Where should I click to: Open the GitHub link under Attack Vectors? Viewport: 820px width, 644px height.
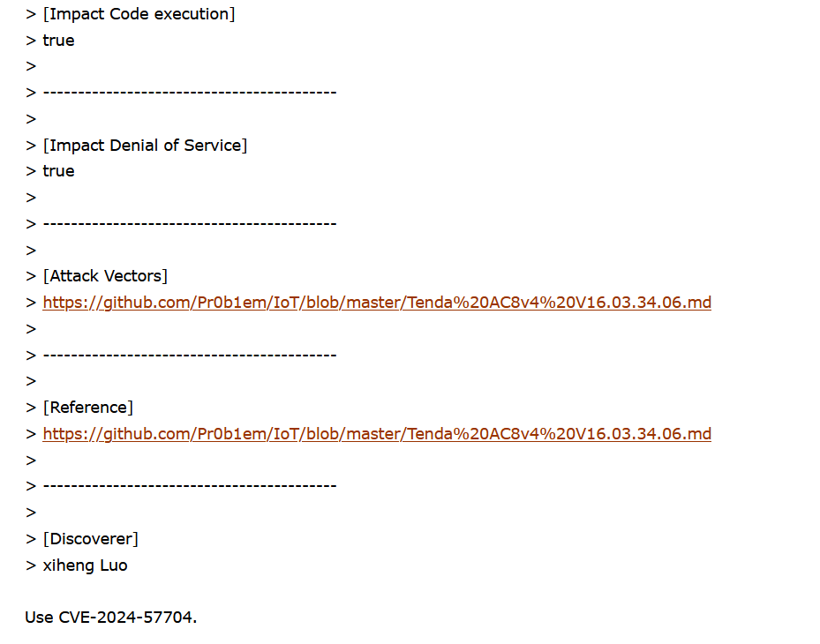(x=377, y=303)
